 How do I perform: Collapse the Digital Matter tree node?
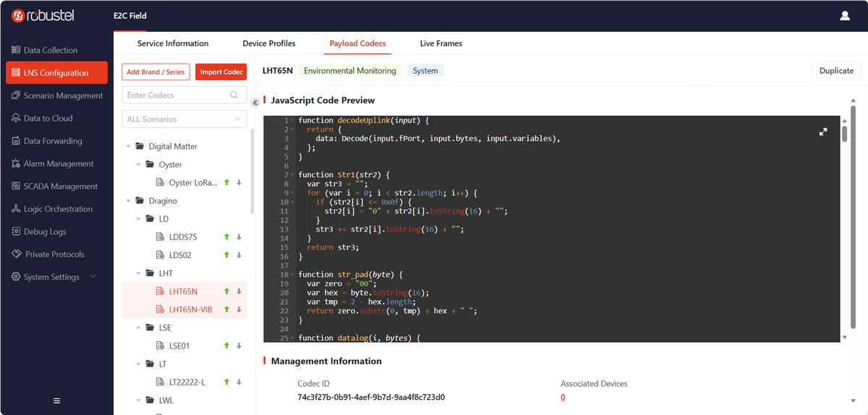coord(129,146)
